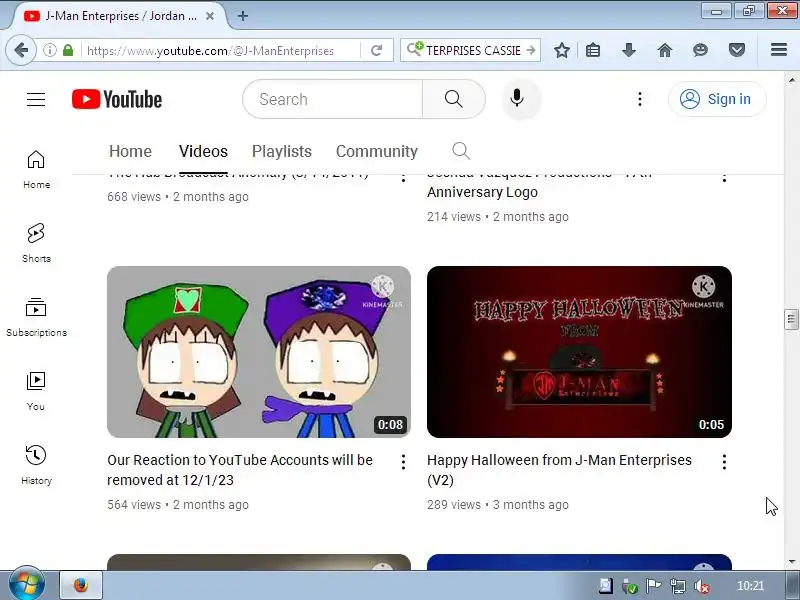Screen dimensions: 800x600
Task: Click the YouTube logo
Action: point(117,99)
